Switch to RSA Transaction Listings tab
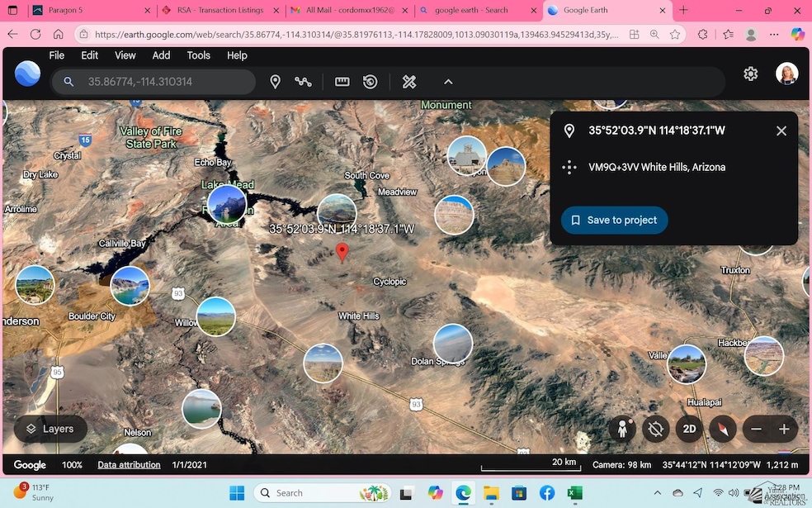Image resolution: width=812 pixels, height=508 pixels. point(213,10)
